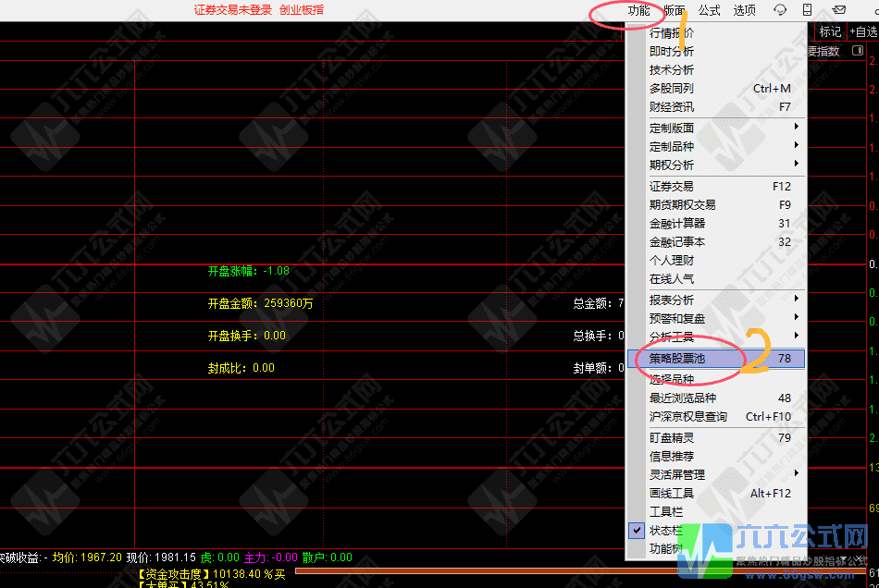Click the customer service headset icon
879x588 pixels.
tap(780, 10)
